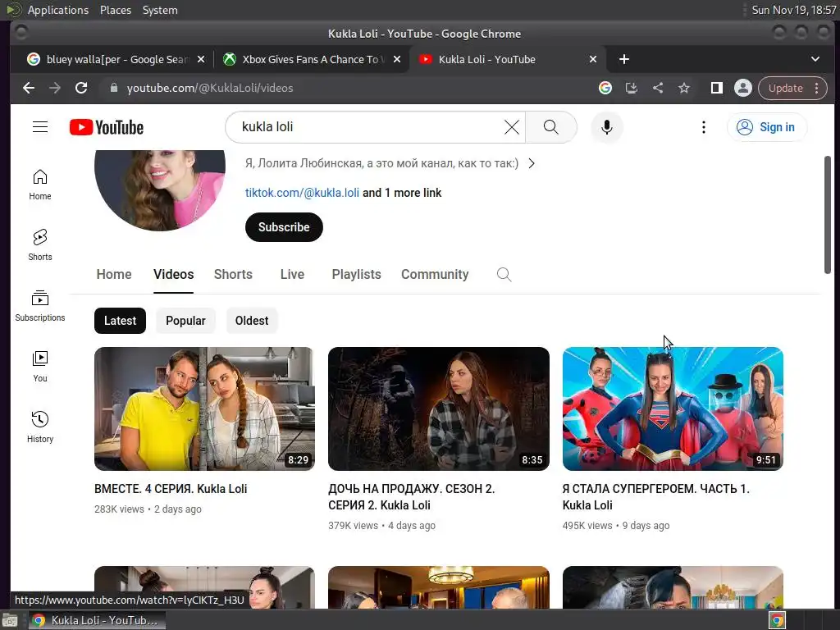Image resolution: width=840 pixels, height=630 pixels.
Task: Click 'and 1 more link'
Action: [x=402, y=193]
